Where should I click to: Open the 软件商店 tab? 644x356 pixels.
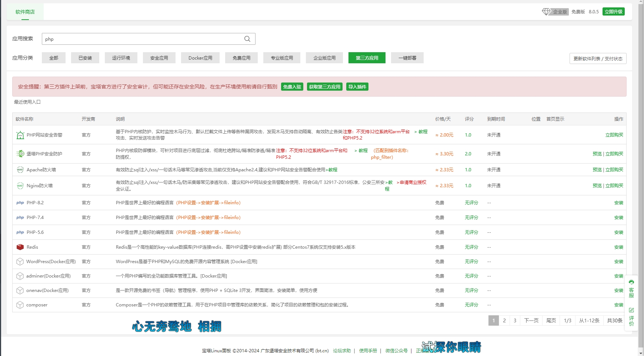pyautogui.click(x=25, y=12)
